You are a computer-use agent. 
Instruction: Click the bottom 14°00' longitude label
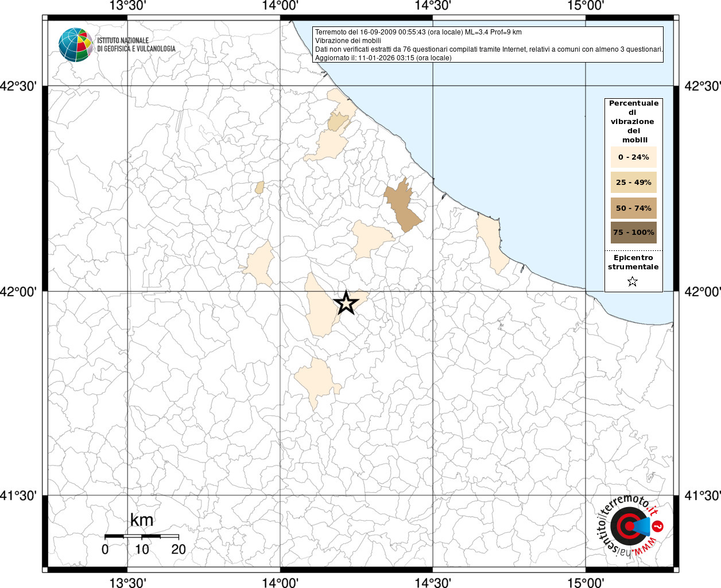click(280, 583)
